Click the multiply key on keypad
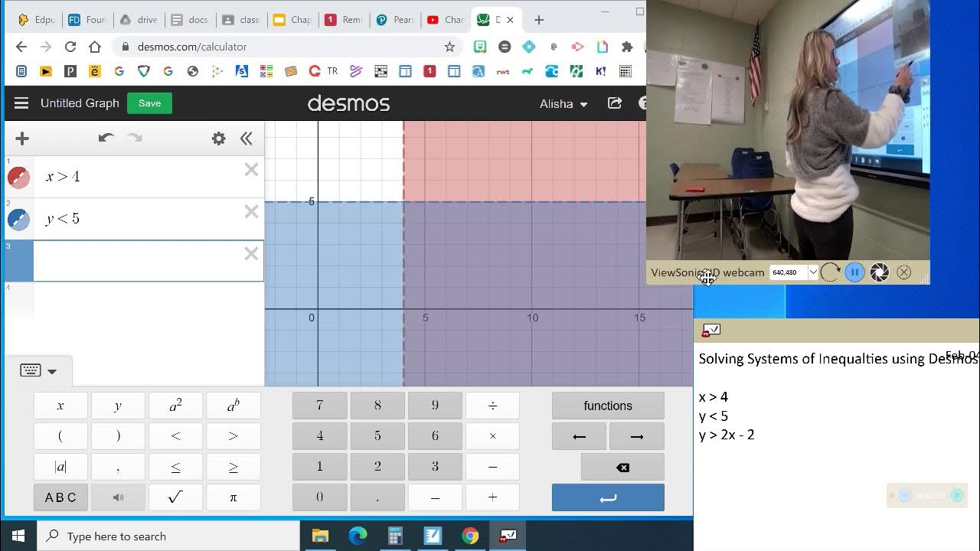 [492, 436]
